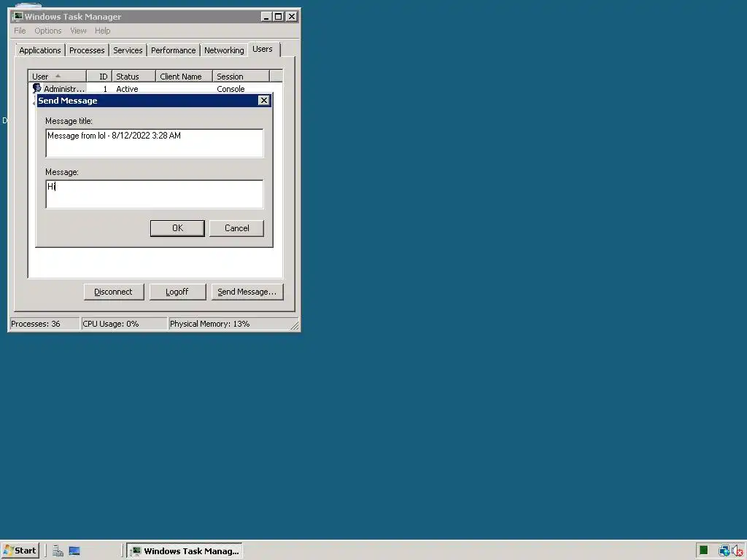Open the Help menu
This screenshot has width=747, height=560.
102,31
